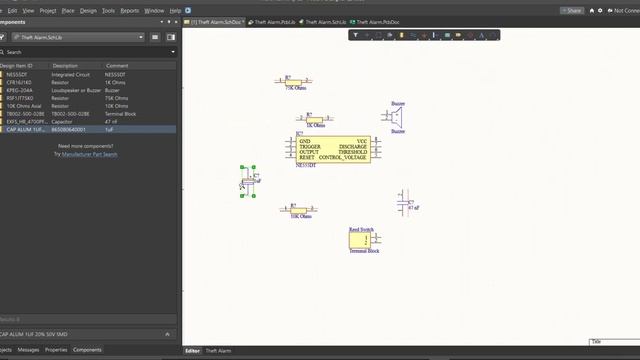This screenshot has width=640, height=360.
Task: Select the 47 nF Capacitor row
Action: coord(88,122)
